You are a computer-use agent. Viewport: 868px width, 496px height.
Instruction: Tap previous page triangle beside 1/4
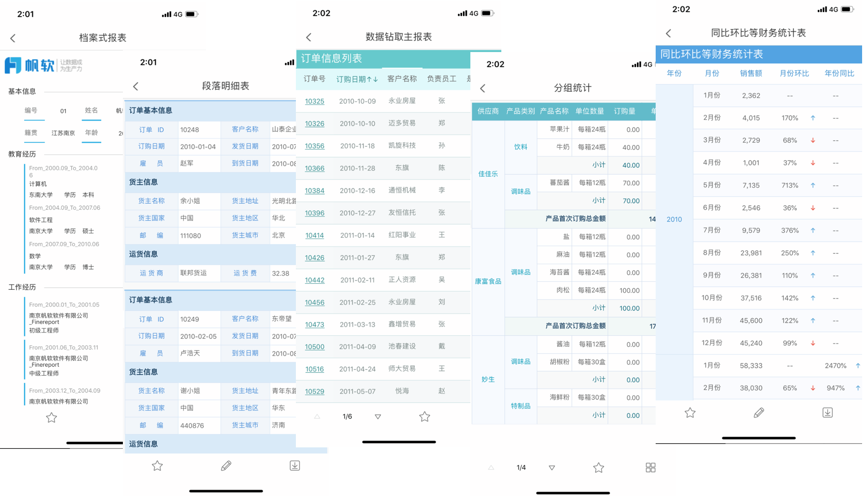tap(491, 468)
